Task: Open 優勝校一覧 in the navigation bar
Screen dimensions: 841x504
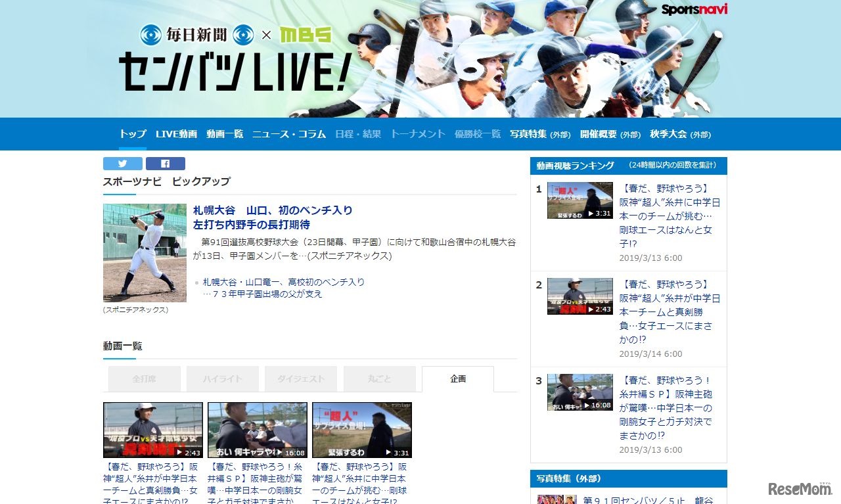Action: coord(478,134)
